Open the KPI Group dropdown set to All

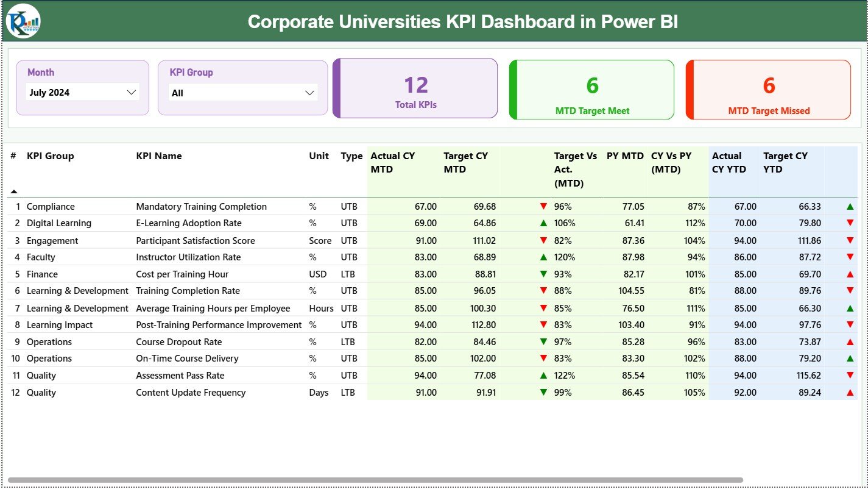tap(243, 92)
